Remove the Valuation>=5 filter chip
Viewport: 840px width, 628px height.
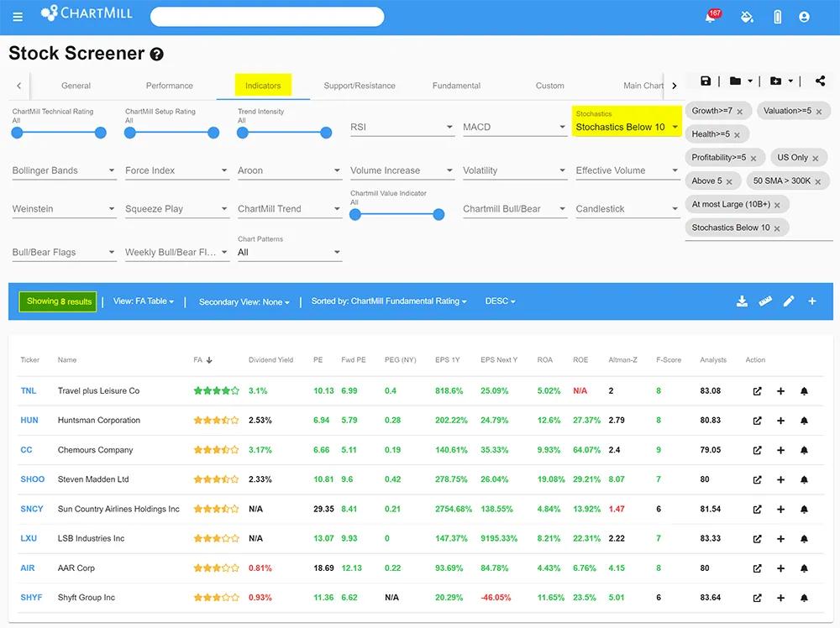tap(818, 112)
